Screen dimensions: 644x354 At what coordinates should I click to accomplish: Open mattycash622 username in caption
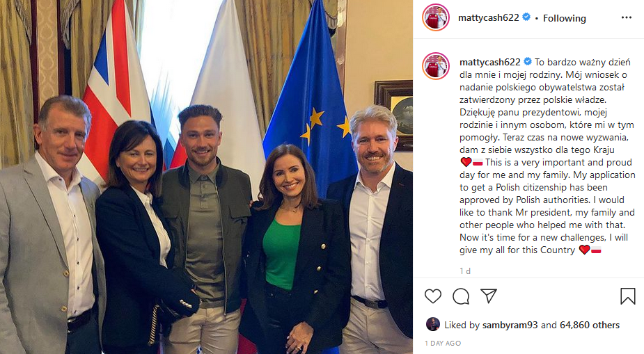(489, 62)
